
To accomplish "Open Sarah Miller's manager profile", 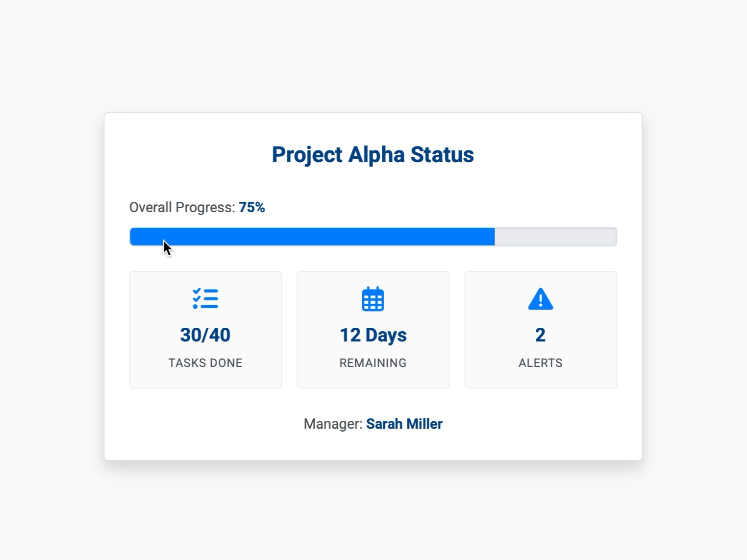I will (x=404, y=423).
